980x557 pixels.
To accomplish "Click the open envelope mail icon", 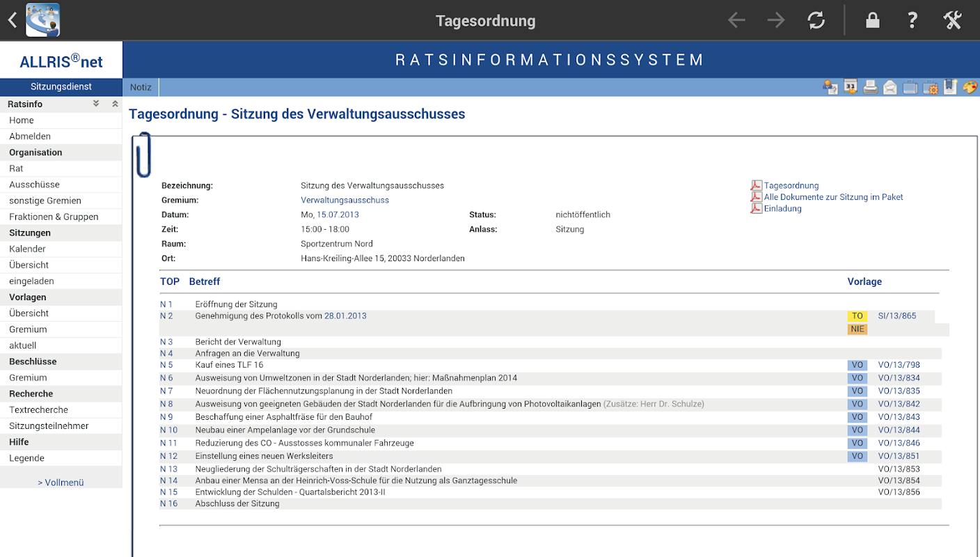I will click(890, 87).
